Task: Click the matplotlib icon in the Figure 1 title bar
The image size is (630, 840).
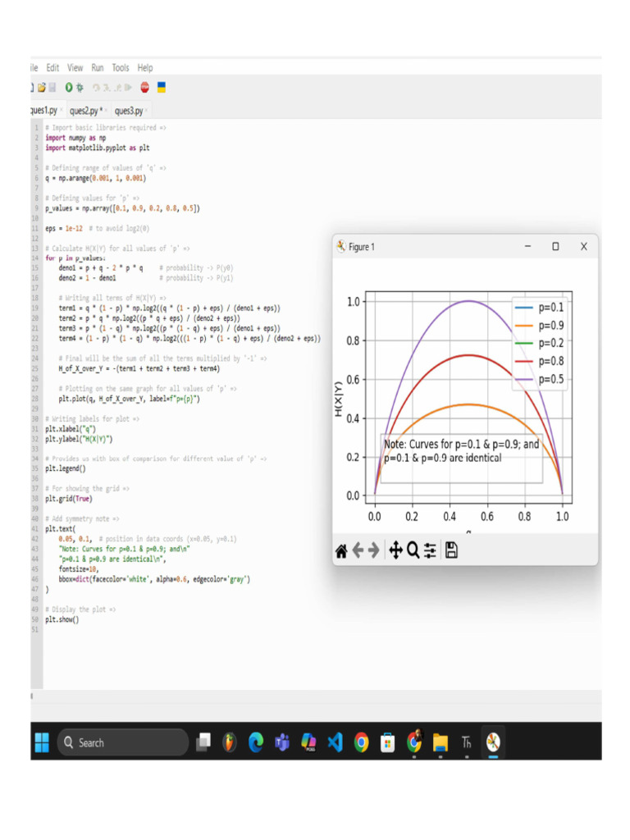Action: point(341,246)
